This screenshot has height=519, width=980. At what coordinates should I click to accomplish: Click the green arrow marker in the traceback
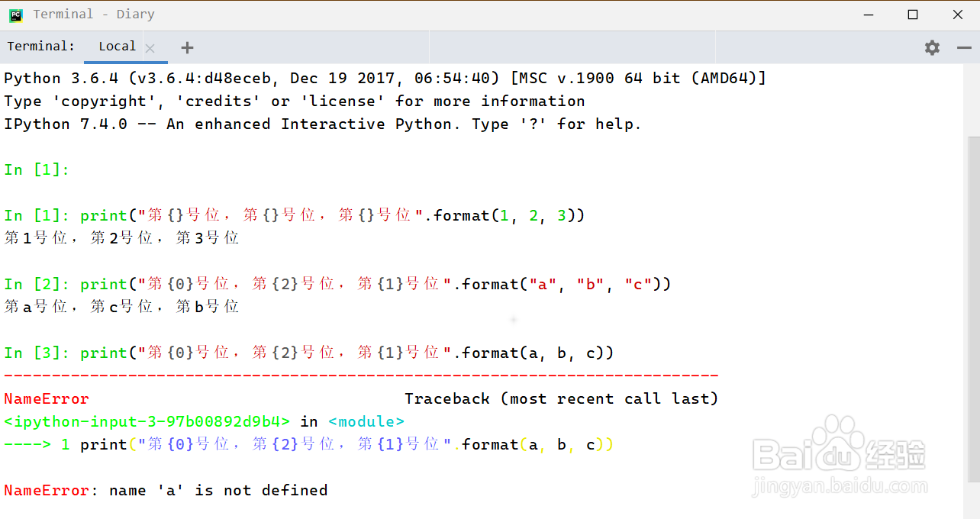coord(27,444)
